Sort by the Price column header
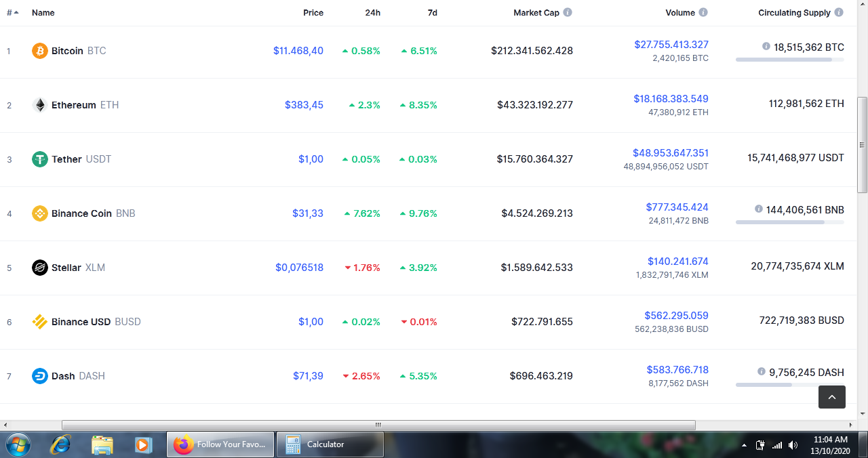868x458 pixels. (x=313, y=13)
